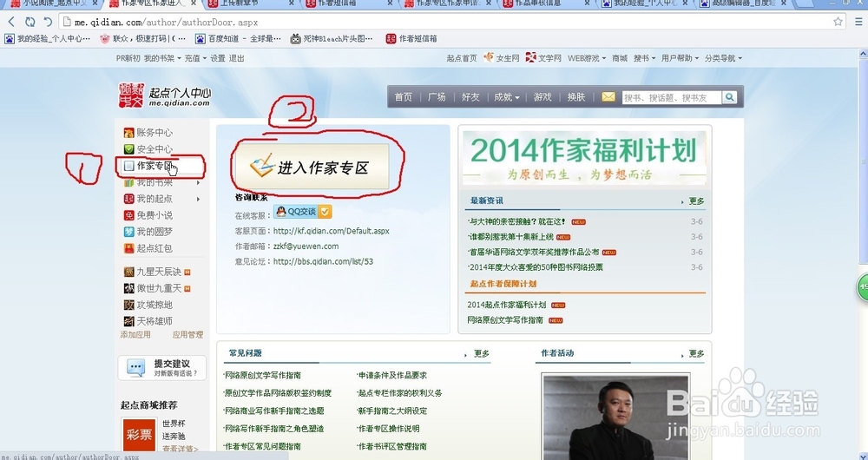The height and width of the screenshot is (460, 868).
Task: Open 网络原创文学写作指南 FAQ link
Action: pyautogui.click(x=262, y=375)
